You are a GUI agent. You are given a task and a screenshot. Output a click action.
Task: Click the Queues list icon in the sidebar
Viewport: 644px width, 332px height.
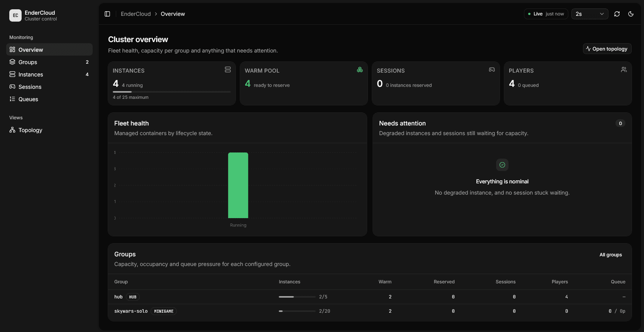[12, 99]
